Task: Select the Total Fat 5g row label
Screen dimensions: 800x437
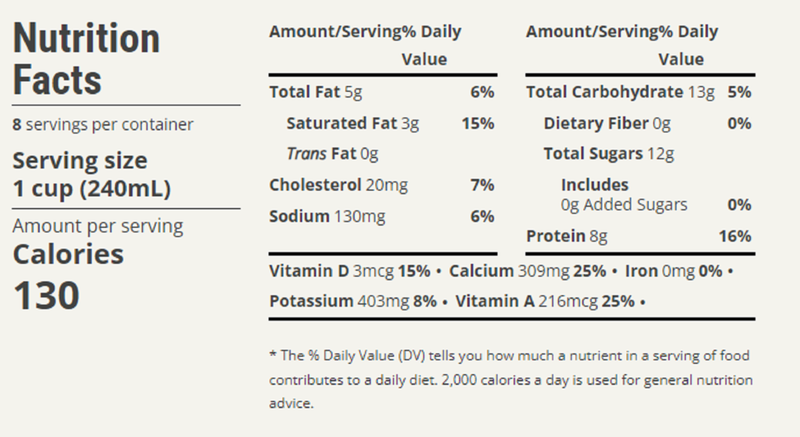Action: click(310, 93)
